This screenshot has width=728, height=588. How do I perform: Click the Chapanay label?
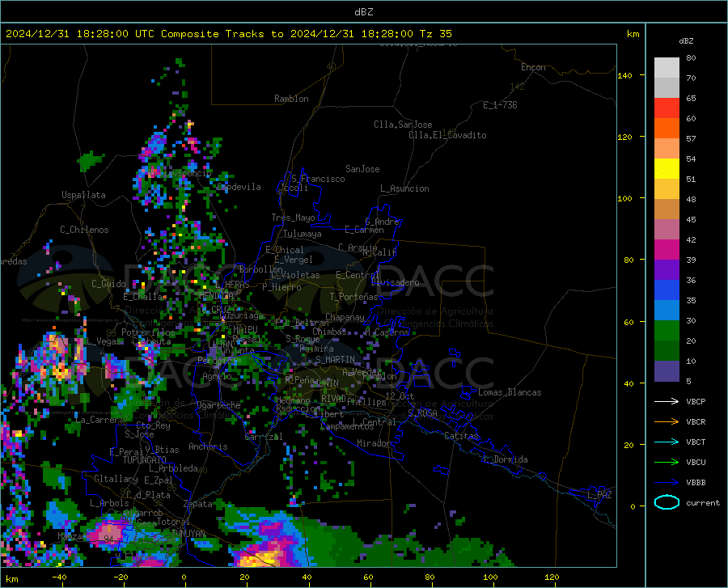[345, 317]
